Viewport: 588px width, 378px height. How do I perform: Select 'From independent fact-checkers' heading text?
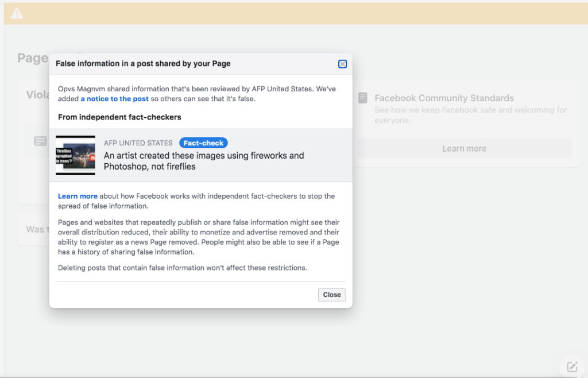click(x=119, y=117)
